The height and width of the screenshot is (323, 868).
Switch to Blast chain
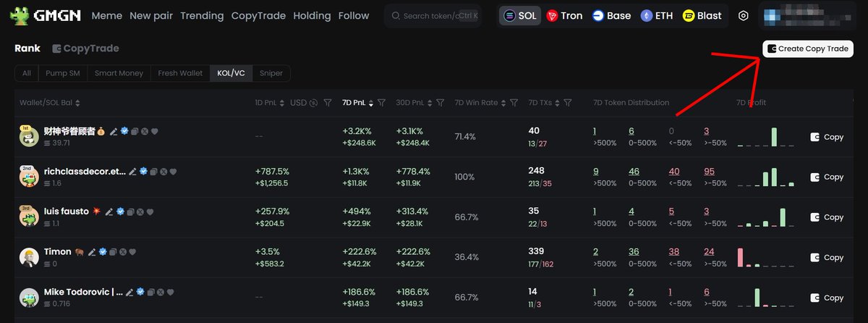(703, 15)
